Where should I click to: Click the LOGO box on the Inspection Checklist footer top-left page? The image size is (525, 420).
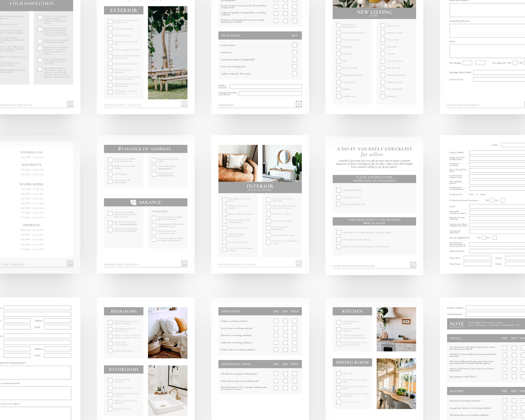(x=70, y=104)
